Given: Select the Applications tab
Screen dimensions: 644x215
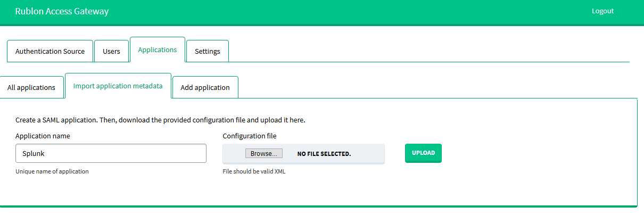Looking at the screenshot, I should pyautogui.click(x=157, y=50).
